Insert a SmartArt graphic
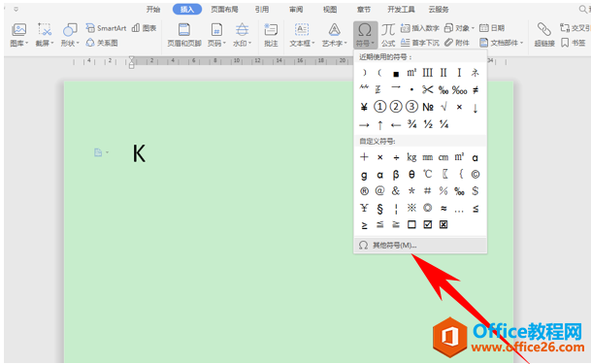Image resolution: width=591 pixels, height=364 pixels. click(x=106, y=28)
